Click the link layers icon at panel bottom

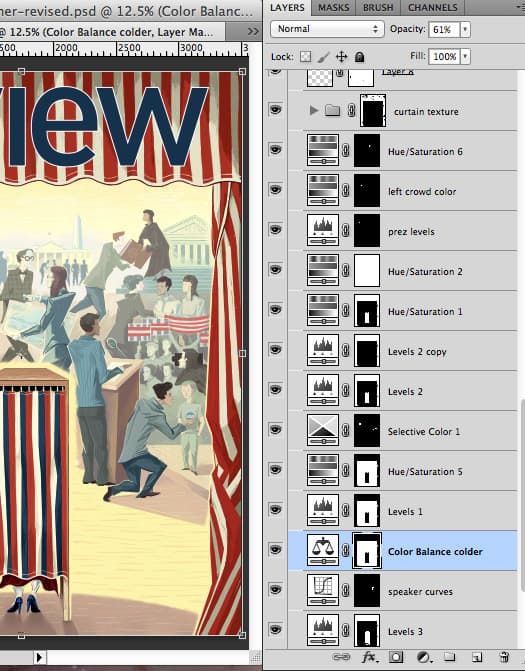coord(341,657)
